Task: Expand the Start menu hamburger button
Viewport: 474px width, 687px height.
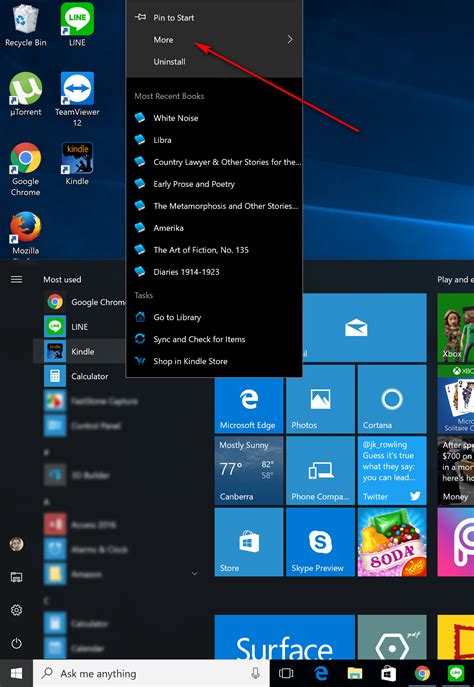Action: 16,279
